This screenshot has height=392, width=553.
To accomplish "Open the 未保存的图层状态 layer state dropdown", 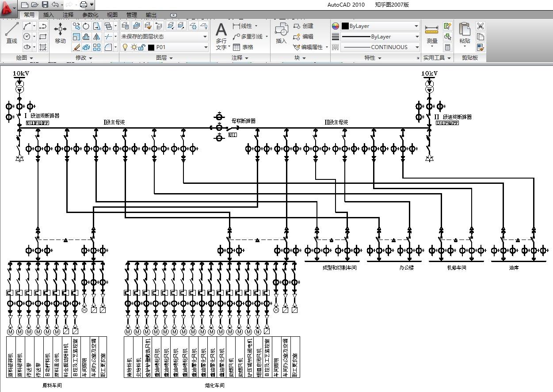I will click(164, 37).
